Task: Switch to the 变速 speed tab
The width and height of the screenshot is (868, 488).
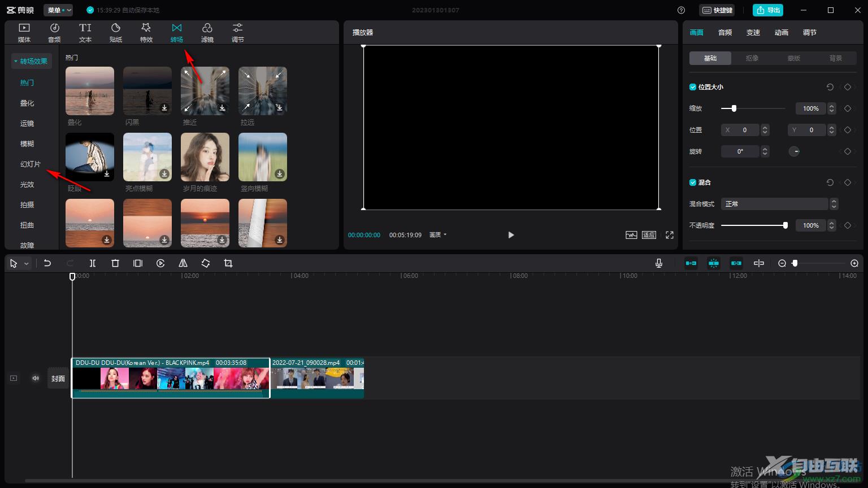Action: pos(753,33)
